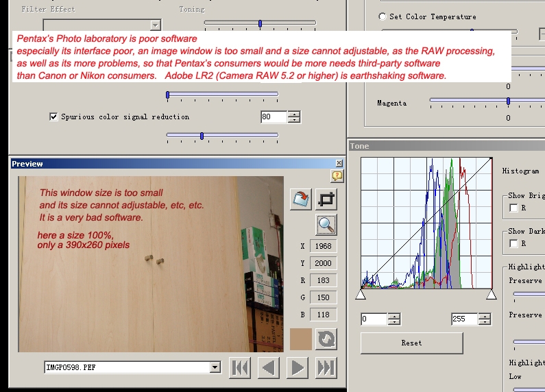
Task: Click the sampled color swatch in Preview
Action: pyautogui.click(x=301, y=339)
